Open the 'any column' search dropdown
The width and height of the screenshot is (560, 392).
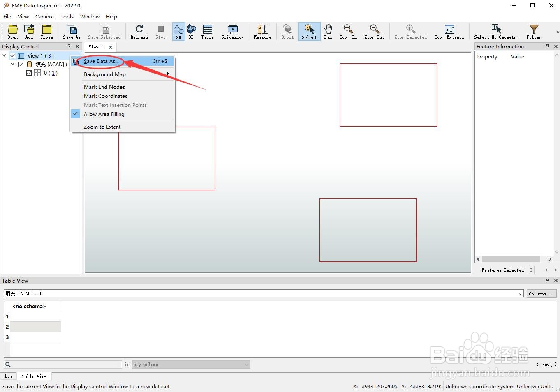point(191,364)
